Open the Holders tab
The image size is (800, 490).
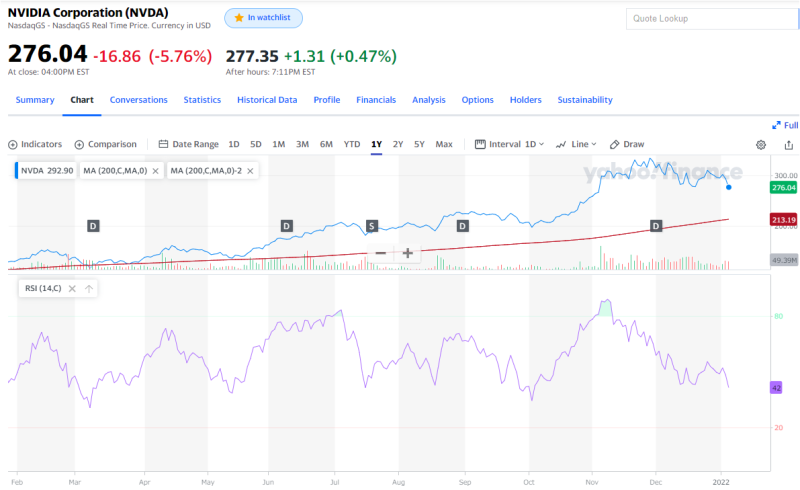point(526,100)
